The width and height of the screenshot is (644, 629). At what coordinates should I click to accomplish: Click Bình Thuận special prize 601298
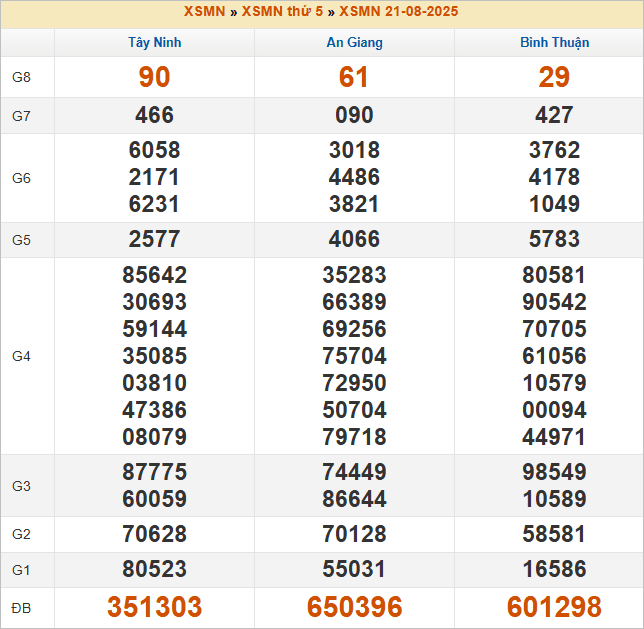click(554, 607)
